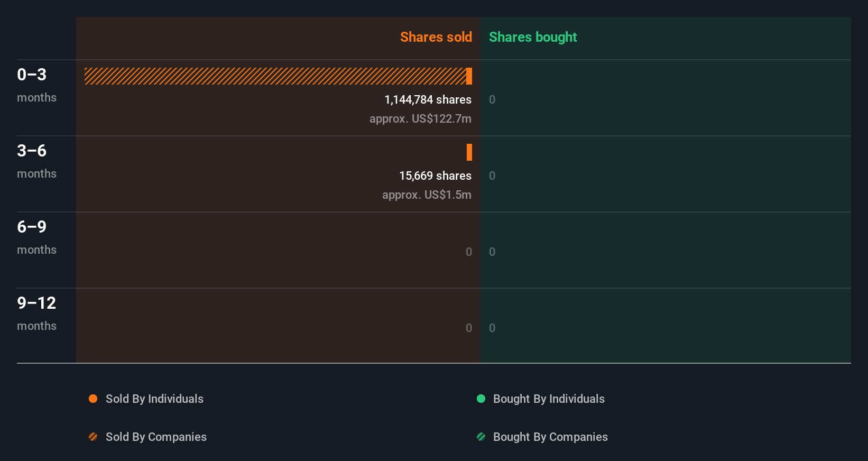Click the 9–12 months row label

[36, 313]
